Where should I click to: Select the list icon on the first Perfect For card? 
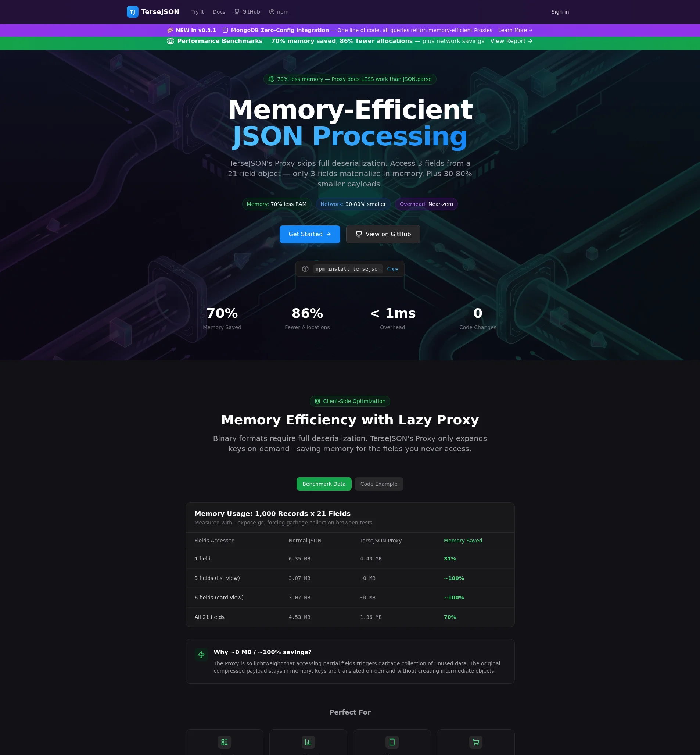click(224, 742)
